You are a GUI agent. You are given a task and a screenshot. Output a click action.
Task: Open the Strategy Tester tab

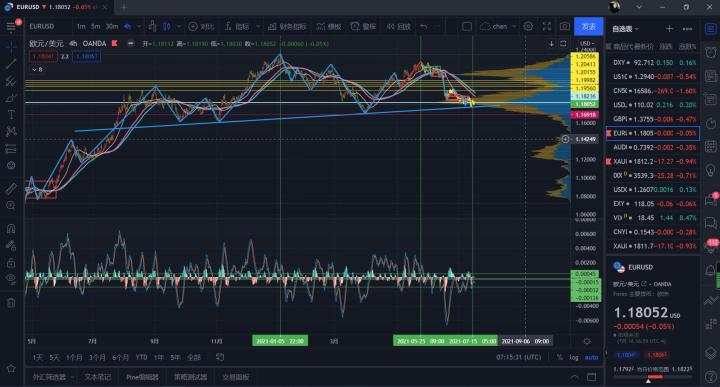pos(190,377)
